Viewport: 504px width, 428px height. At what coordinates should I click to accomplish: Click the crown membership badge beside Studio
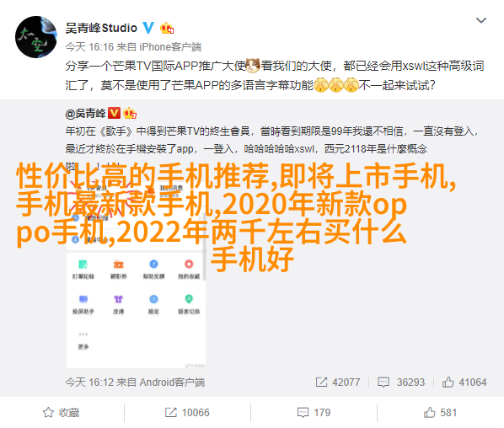coord(167,29)
